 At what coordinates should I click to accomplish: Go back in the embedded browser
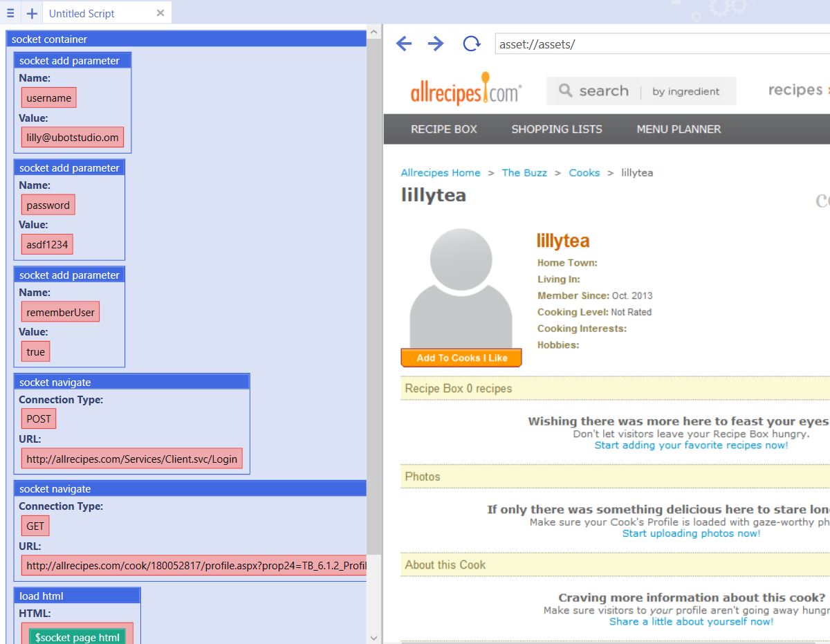[404, 44]
